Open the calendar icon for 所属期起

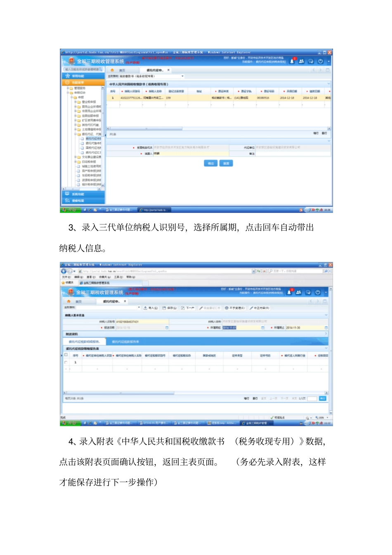pos(262,328)
